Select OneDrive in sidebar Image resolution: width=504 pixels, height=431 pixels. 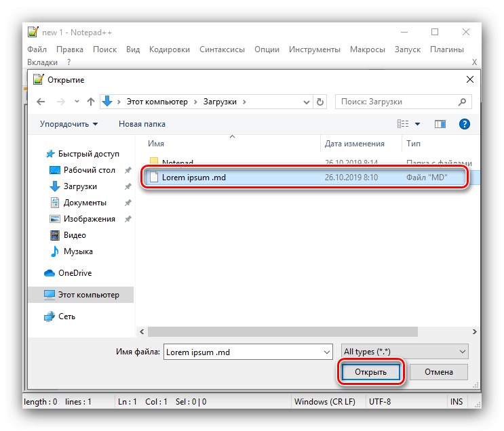point(68,273)
